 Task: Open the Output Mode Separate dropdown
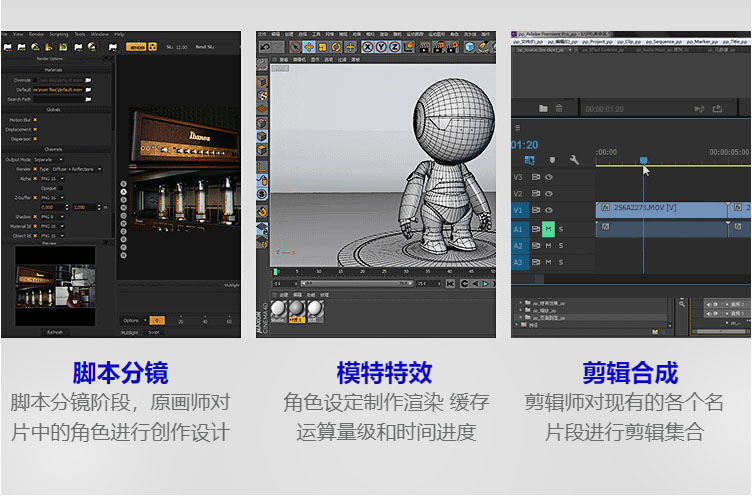pyautogui.click(x=48, y=159)
